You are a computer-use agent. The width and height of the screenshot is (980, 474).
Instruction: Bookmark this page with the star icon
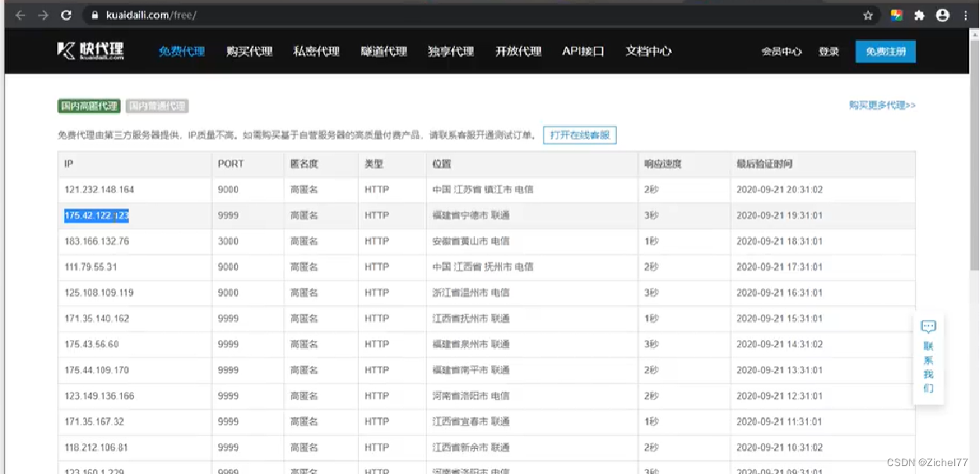[868, 15]
